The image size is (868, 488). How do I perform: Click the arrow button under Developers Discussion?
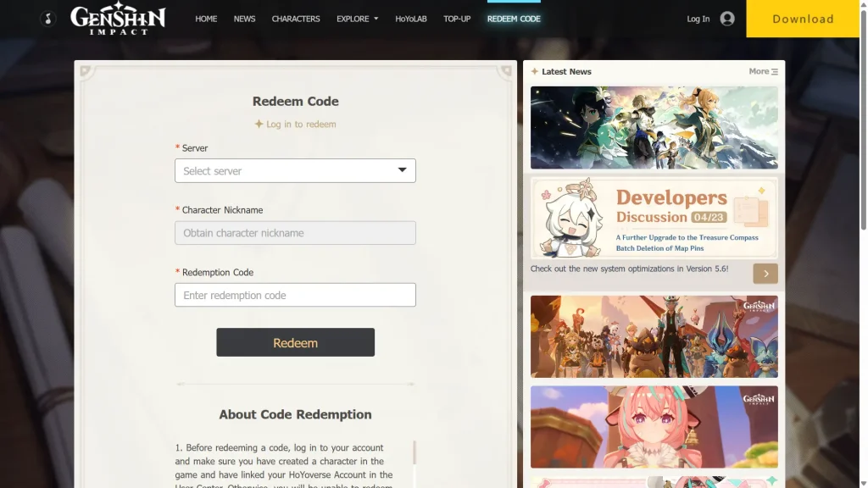(x=765, y=274)
